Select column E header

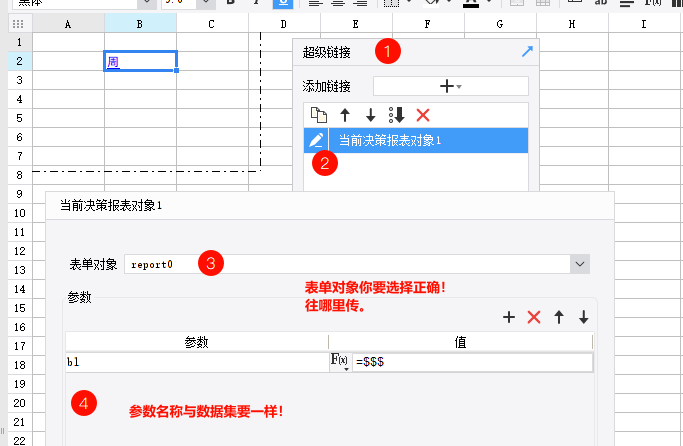(356, 24)
